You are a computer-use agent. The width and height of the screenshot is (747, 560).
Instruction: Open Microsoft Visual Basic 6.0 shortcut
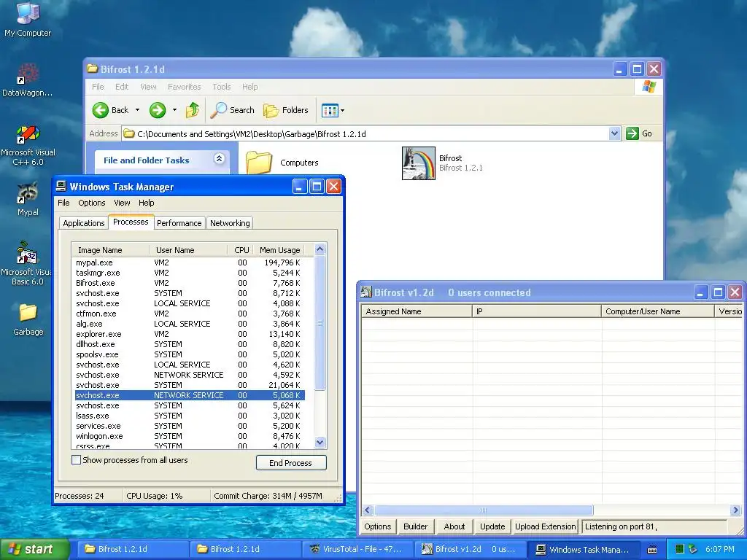[27, 263]
